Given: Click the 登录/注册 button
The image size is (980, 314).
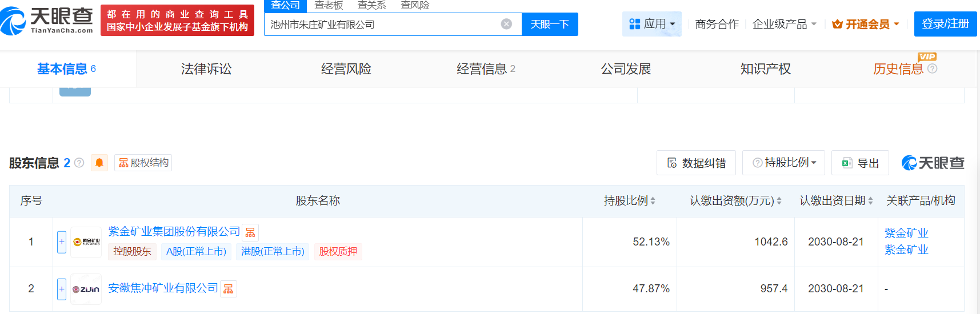Looking at the screenshot, I should [x=945, y=24].
